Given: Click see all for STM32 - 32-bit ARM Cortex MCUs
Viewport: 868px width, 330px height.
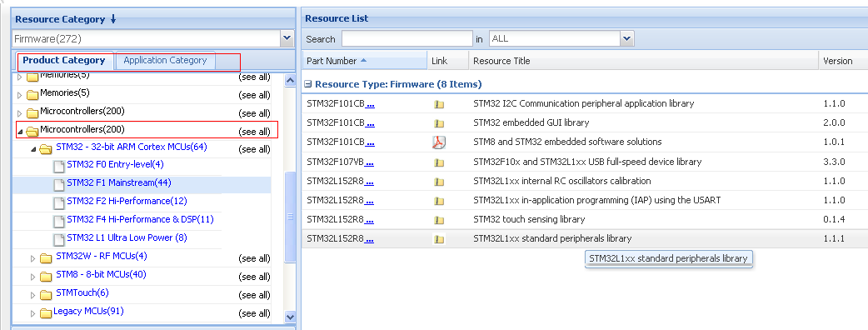Looking at the screenshot, I should 254,149.
